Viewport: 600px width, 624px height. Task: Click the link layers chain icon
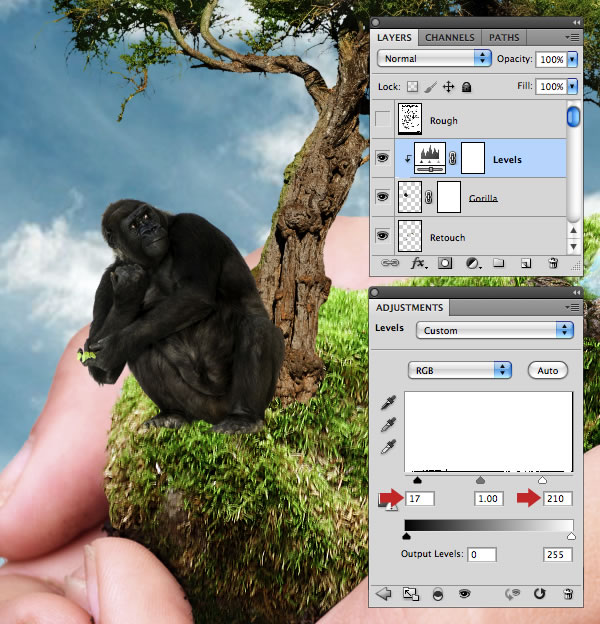pyautogui.click(x=390, y=263)
